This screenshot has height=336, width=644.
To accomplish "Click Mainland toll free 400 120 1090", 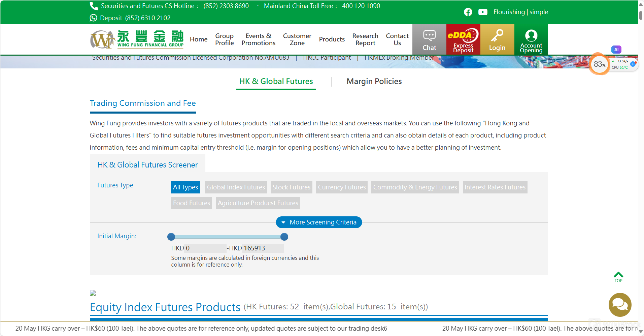I will [x=361, y=6].
